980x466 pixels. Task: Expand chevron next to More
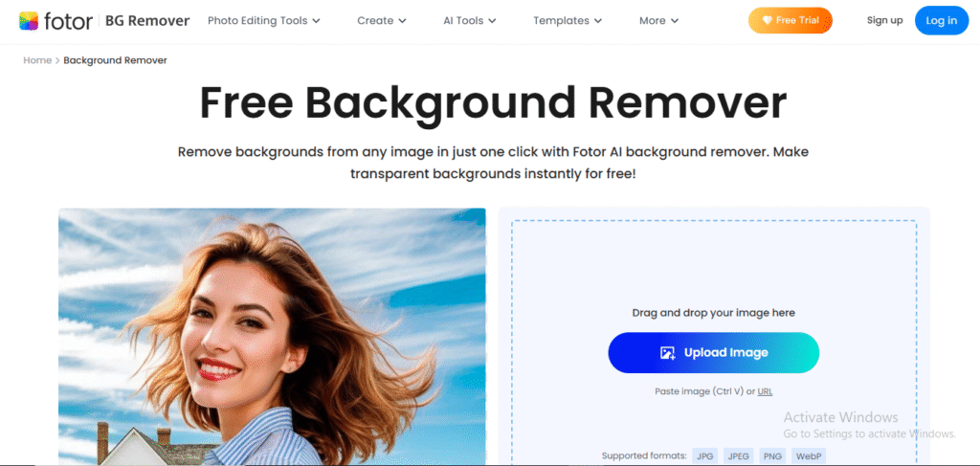[675, 21]
